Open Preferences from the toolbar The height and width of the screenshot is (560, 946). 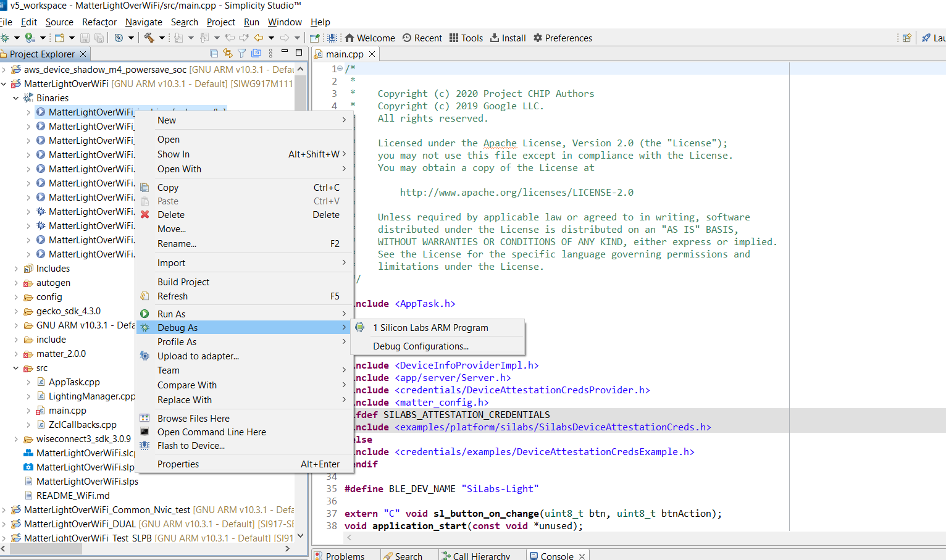point(563,38)
